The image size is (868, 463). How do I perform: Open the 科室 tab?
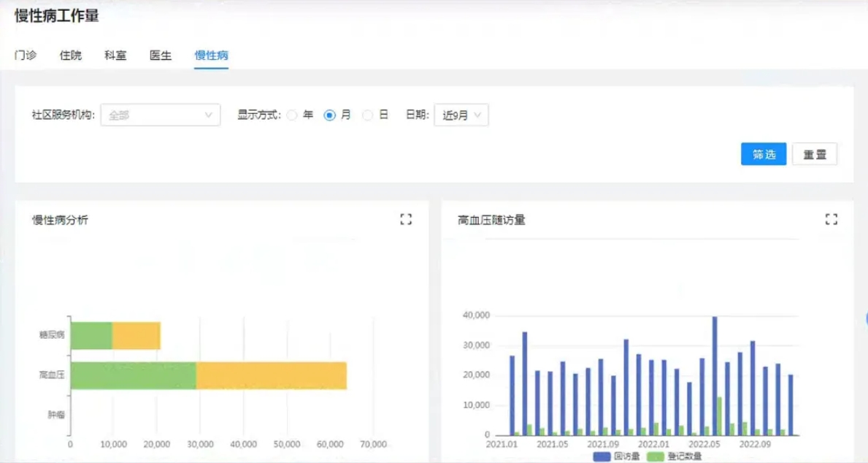(x=115, y=56)
